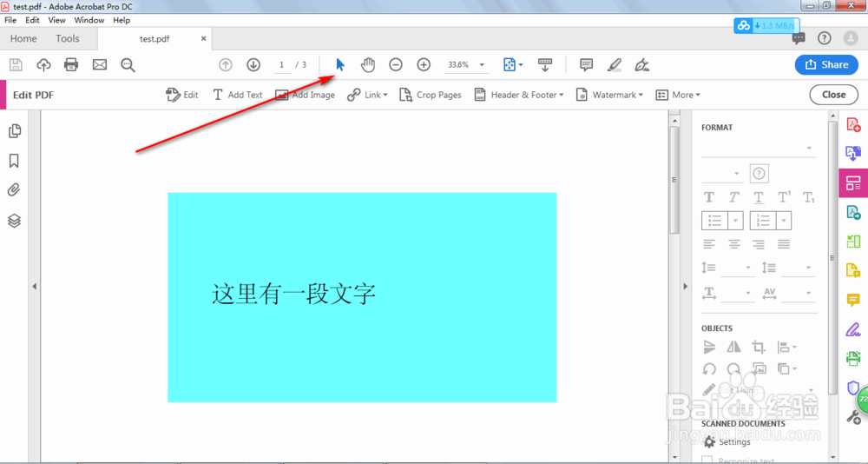Click the cloud upload icon
The width and height of the screenshot is (868, 464).
[43, 65]
